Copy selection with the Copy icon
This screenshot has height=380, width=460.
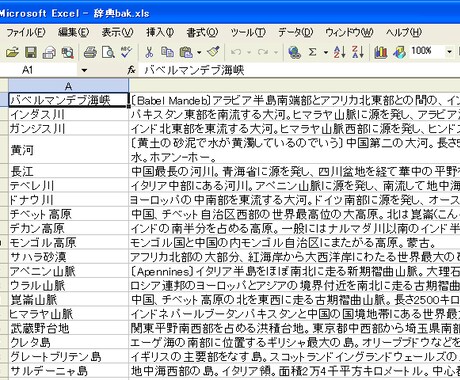(167, 52)
